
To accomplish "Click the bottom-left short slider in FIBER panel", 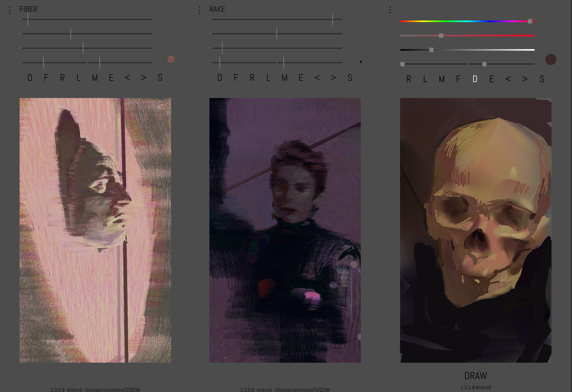I will [x=54, y=63].
